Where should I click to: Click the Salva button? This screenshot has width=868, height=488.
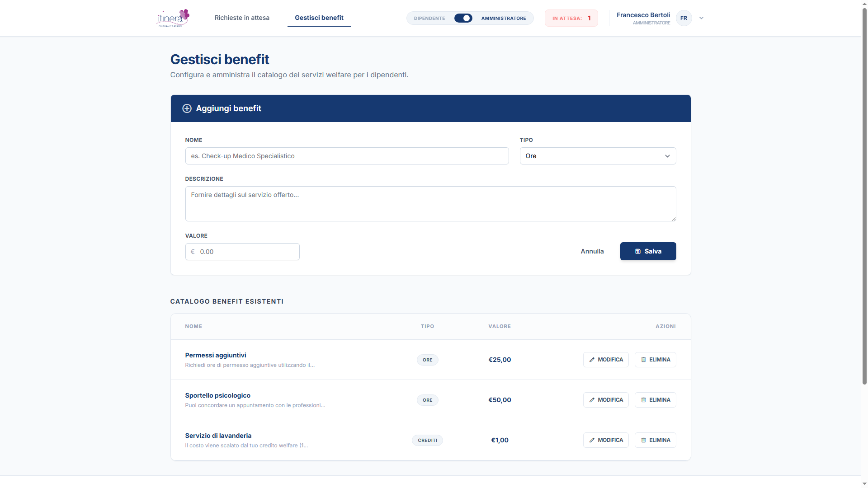pos(648,251)
